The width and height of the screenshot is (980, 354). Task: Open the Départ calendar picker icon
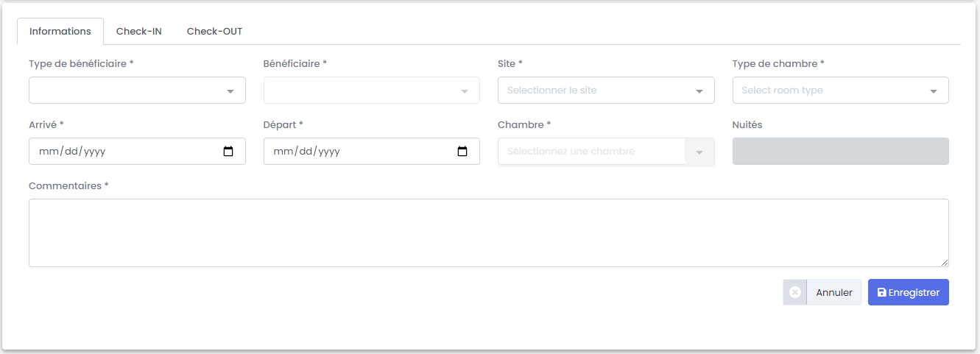tap(462, 152)
